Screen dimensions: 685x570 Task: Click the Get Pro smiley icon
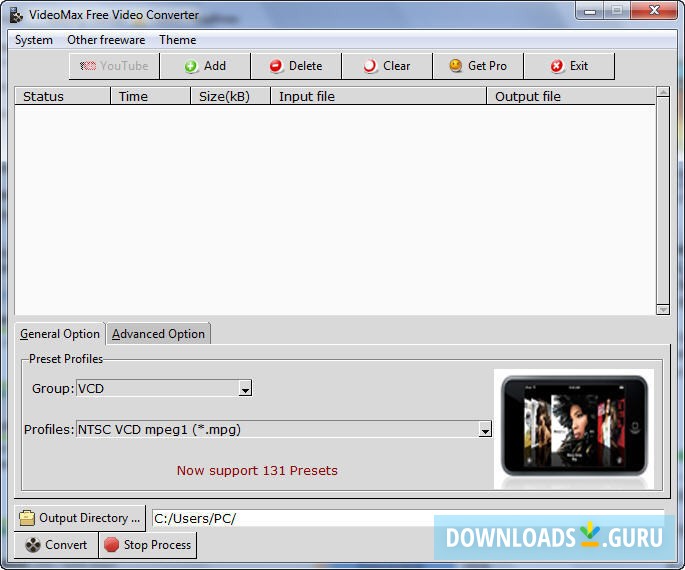456,66
